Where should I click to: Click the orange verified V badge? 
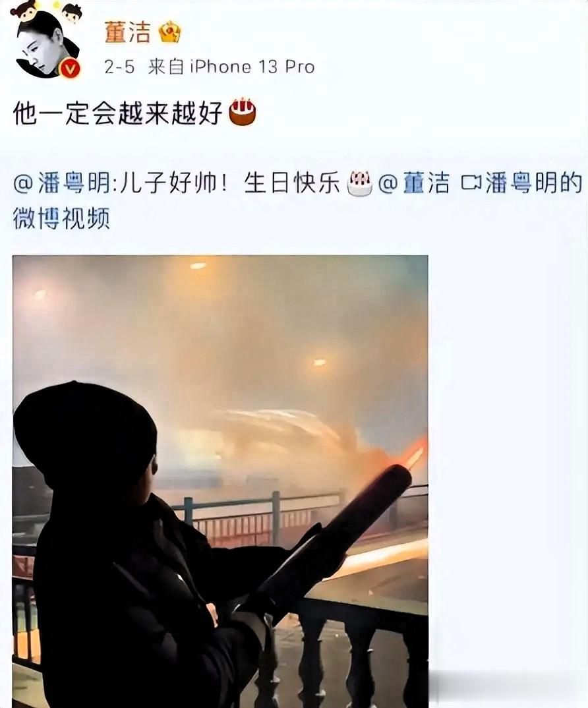[70, 69]
